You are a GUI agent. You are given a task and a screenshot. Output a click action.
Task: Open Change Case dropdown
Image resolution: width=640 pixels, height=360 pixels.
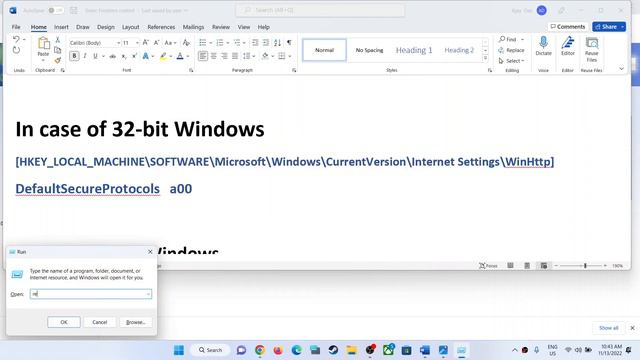170,42
